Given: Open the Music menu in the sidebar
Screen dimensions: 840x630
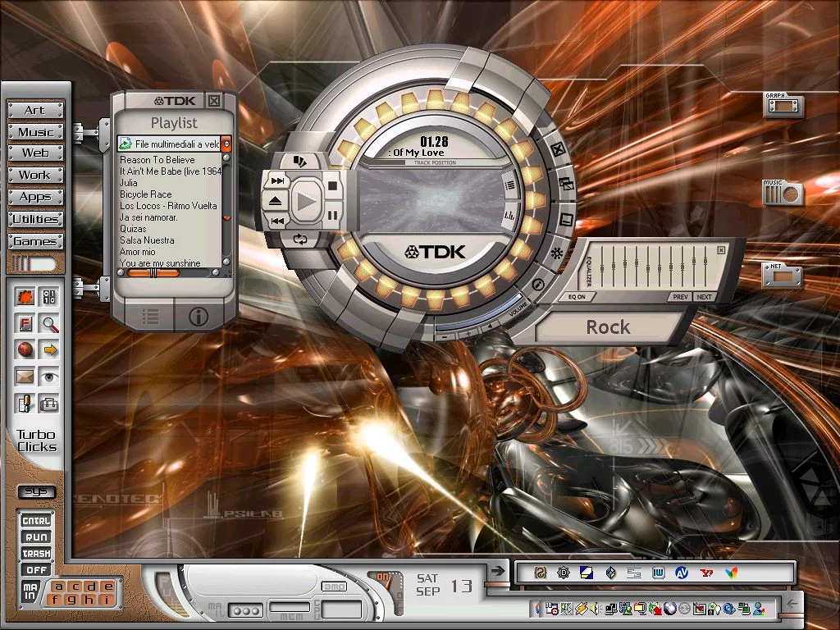Looking at the screenshot, I should click(36, 132).
